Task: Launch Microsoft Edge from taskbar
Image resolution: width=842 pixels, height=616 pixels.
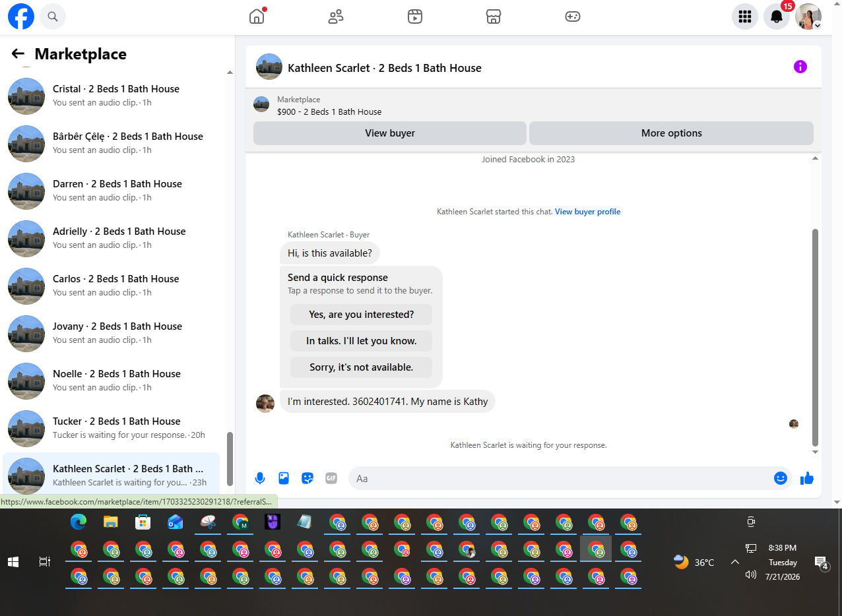Action: (79, 522)
